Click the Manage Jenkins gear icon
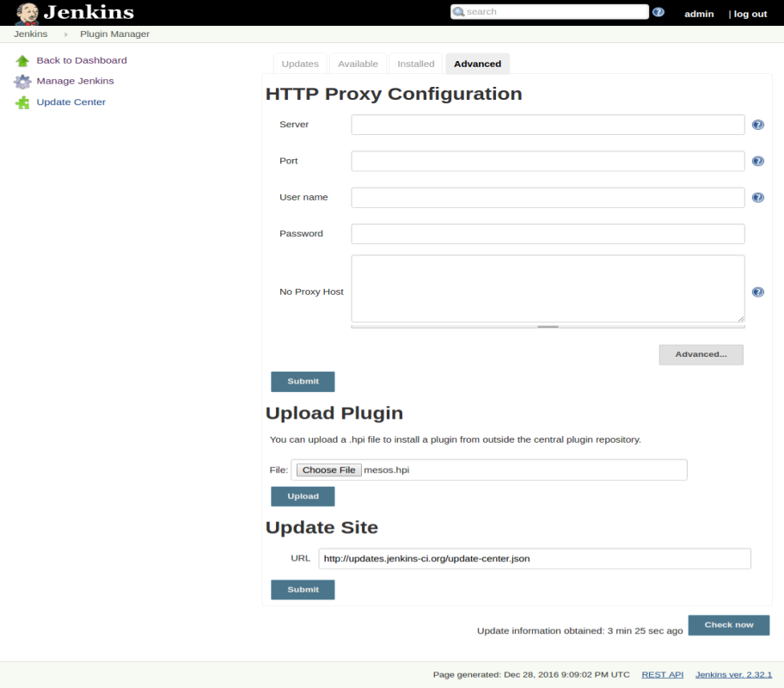Screen dimensions: 784x688 click(22, 81)
